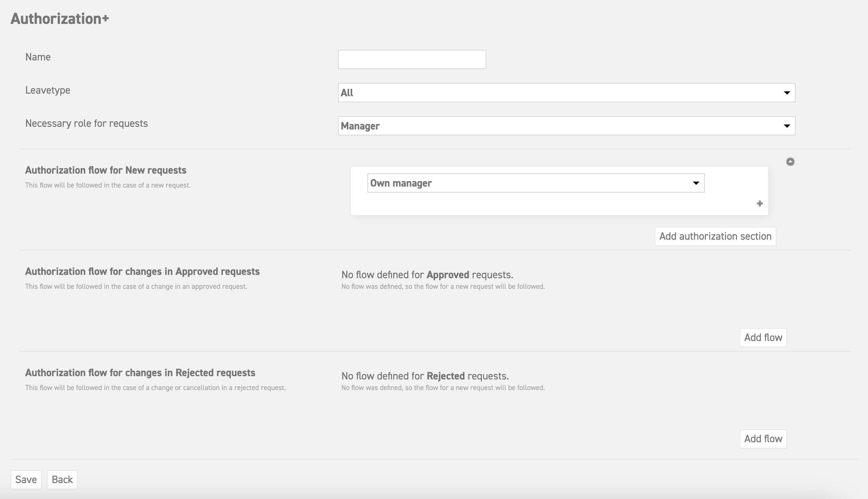Click the plus icon in the Own manager box
Screen dimensions: 868x499
(x=760, y=204)
